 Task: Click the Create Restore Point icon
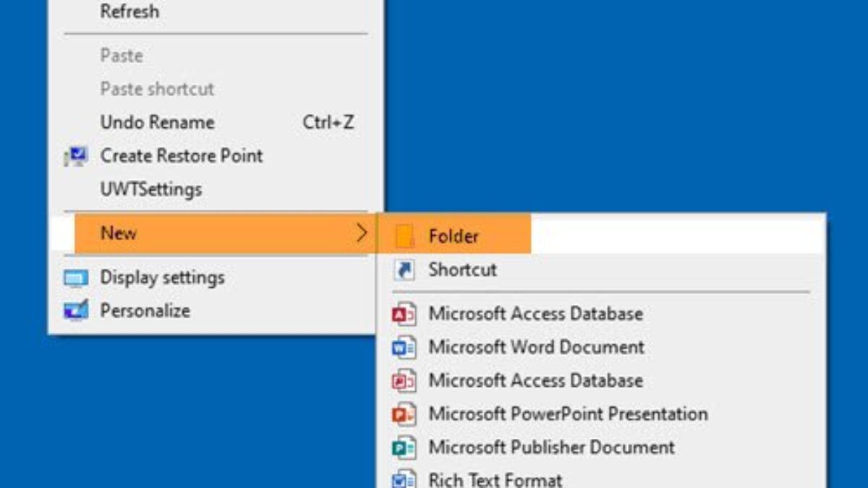(76, 156)
